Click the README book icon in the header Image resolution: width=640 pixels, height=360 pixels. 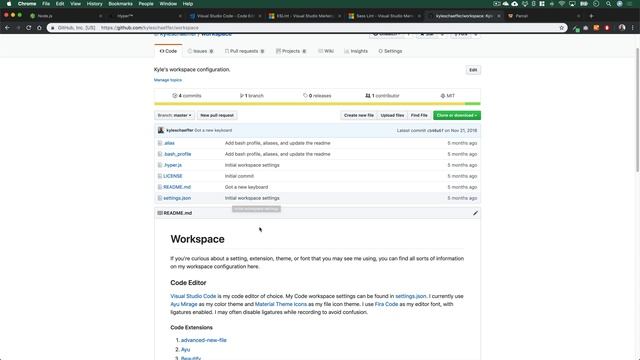160,213
